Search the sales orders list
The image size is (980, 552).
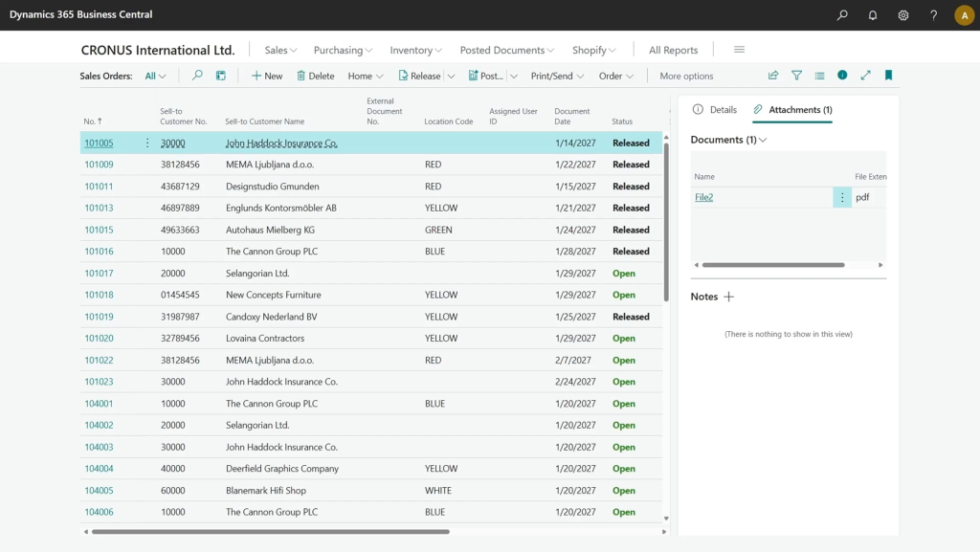pyautogui.click(x=197, y=76)
